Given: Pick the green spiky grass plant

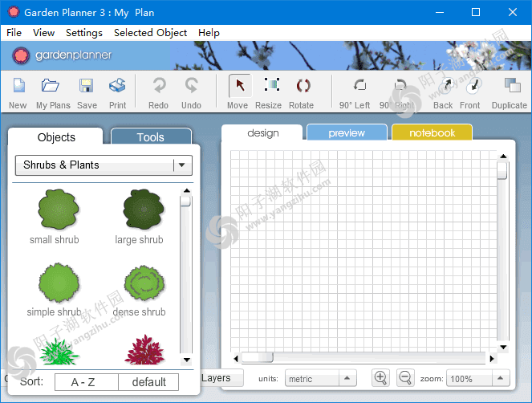Looking at the screenshot, I should (59, 351).
